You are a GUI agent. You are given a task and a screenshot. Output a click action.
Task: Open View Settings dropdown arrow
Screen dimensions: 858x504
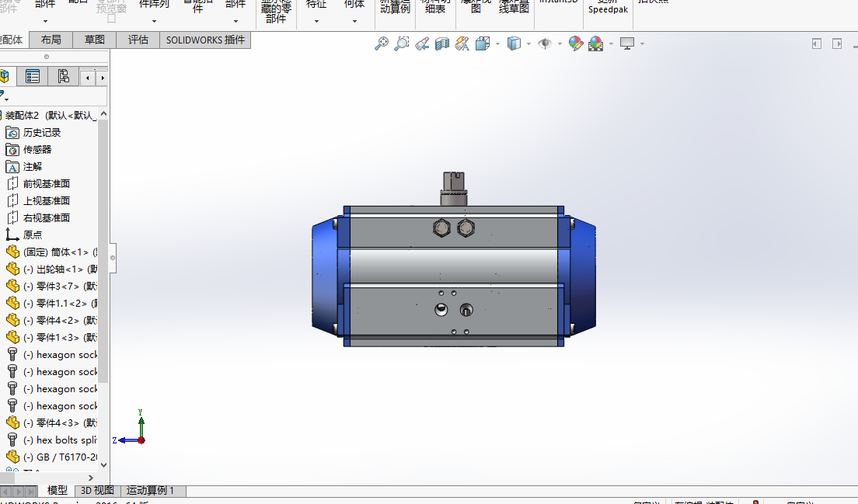click(643, 43)
